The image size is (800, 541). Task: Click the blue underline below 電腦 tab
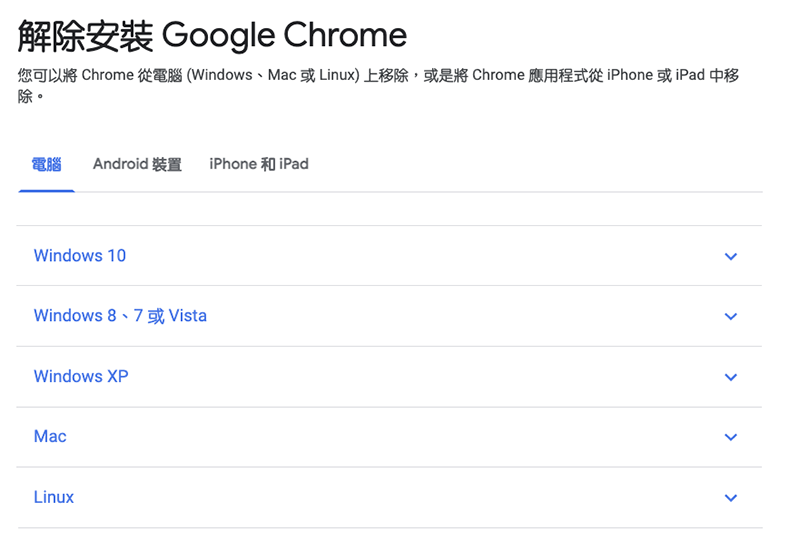click(x=47, y=190)
